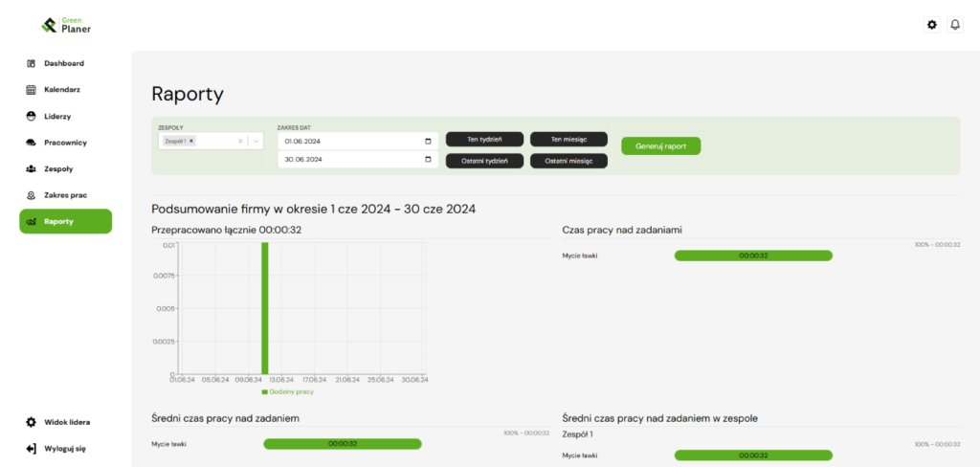This screenshot has width=980, height=467.
Task: Click the 01.06.24 axis label
Action: tap(181, 379)
